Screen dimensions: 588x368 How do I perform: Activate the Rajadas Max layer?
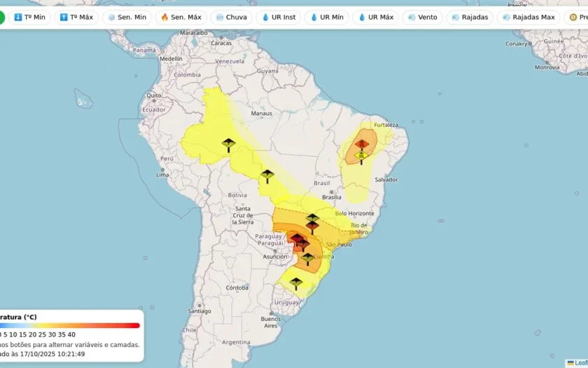click(x=528, y=18)
